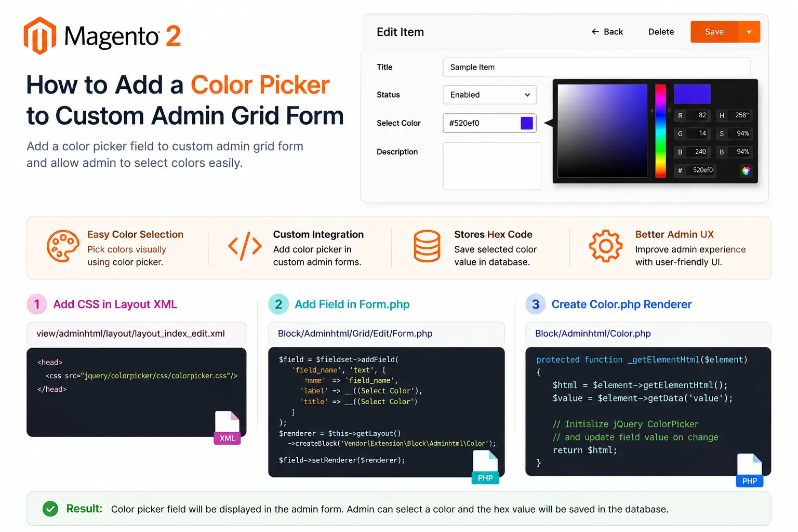Click the G value field showing 14
The height and width of the screenshot is (532, 798).
691,134
